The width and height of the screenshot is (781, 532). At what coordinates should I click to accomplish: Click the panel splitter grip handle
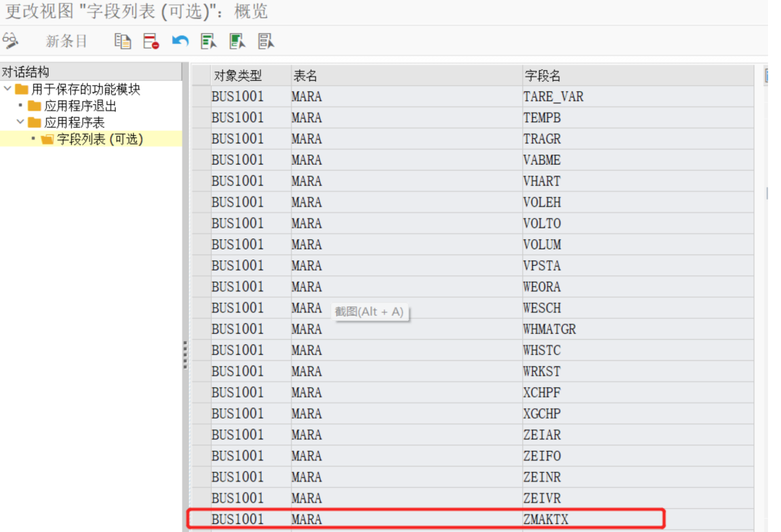point(185,354)
